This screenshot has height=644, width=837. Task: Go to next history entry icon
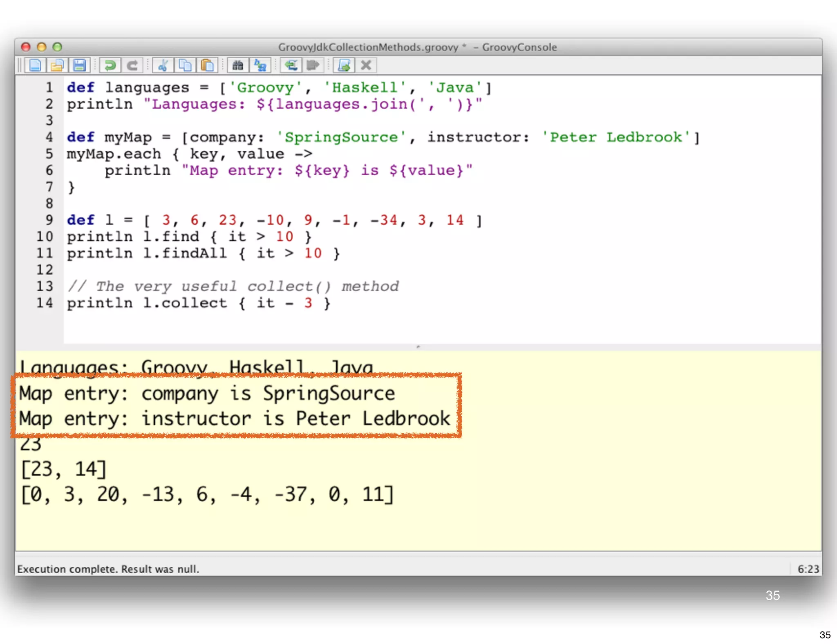pos(313,65)
